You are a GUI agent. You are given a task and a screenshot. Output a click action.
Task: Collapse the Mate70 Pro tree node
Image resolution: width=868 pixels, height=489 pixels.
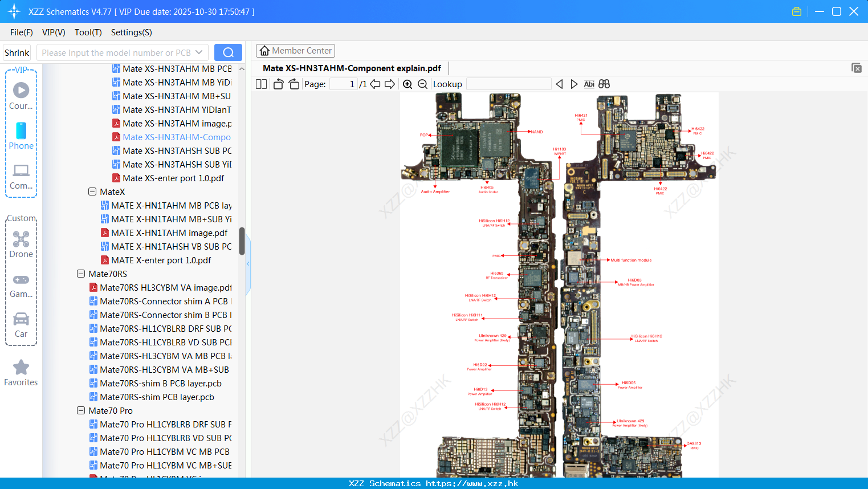pyautogui.click(x=81, y=411)
